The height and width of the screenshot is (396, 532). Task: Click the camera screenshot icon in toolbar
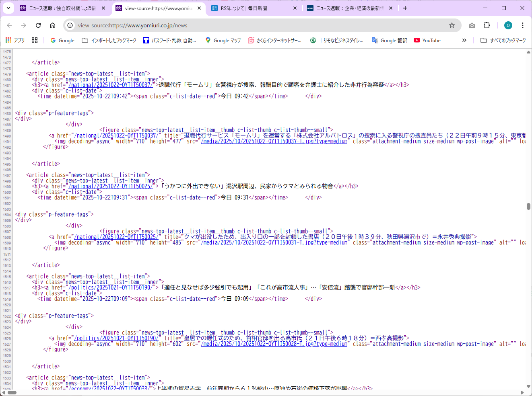[x=472, y=25]
